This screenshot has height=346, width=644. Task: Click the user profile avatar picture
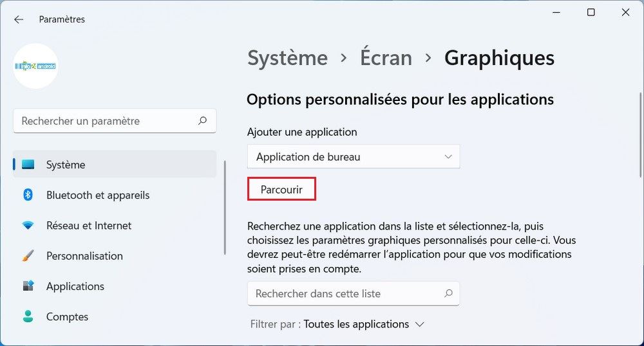point(35,66)
